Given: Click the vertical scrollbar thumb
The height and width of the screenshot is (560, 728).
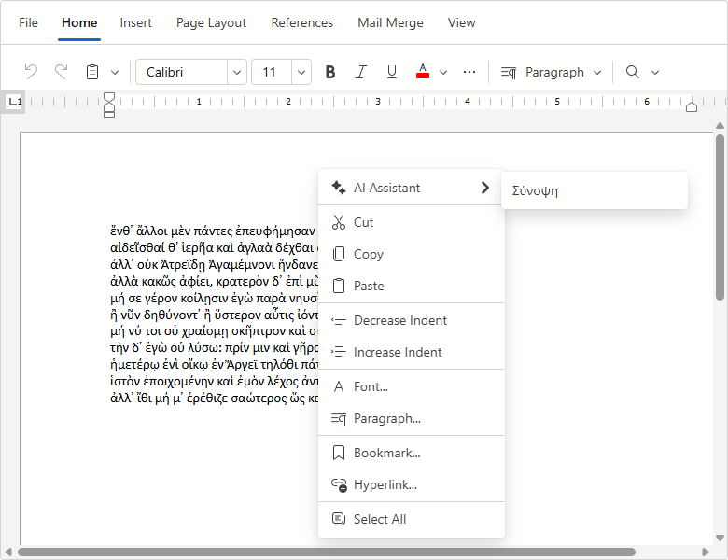Looking at the screenshot, I should pos(720,217).
